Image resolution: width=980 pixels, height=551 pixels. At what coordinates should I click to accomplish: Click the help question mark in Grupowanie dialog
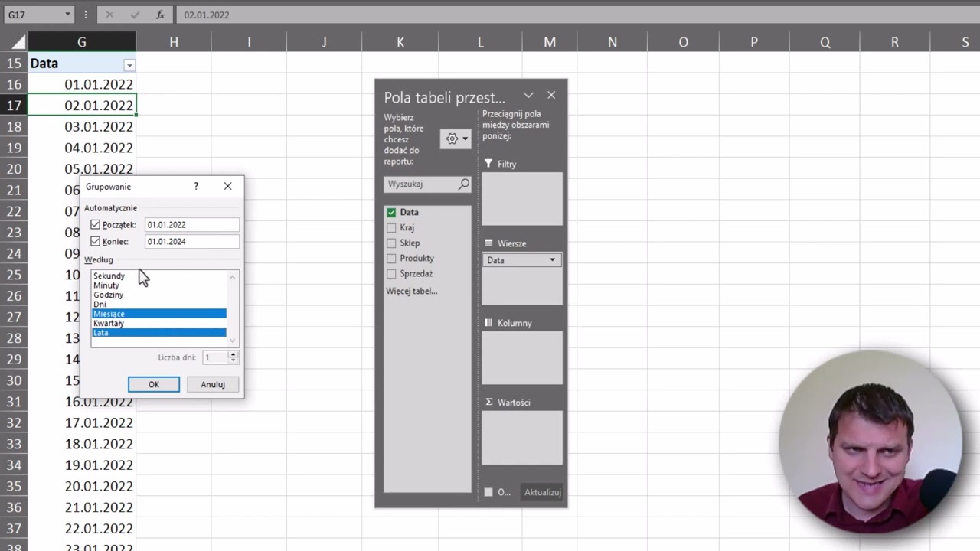[x=196, y=186]
